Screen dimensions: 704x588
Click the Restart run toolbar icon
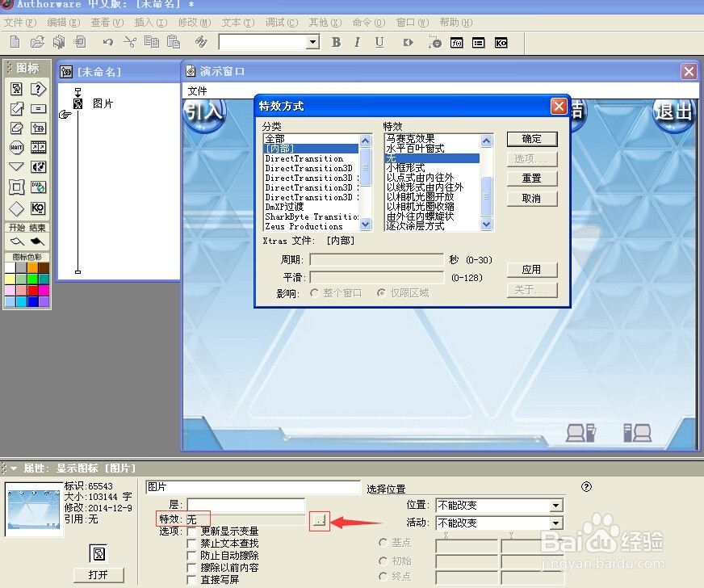pos(409,43)
